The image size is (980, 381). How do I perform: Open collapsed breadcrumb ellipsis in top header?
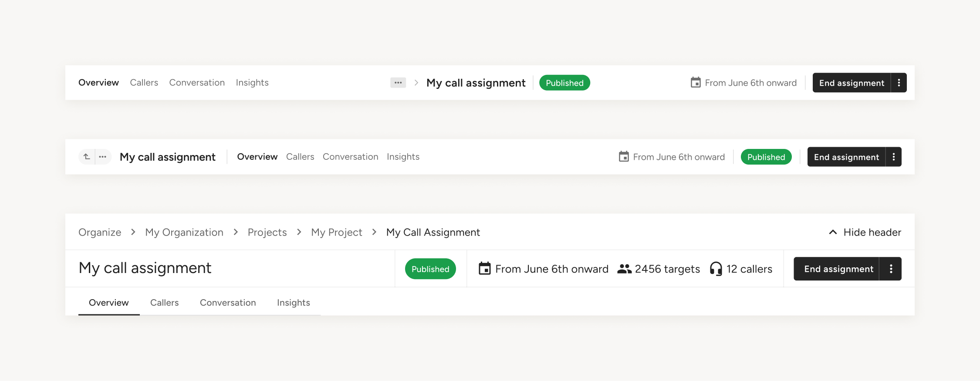tap(398, 83)
